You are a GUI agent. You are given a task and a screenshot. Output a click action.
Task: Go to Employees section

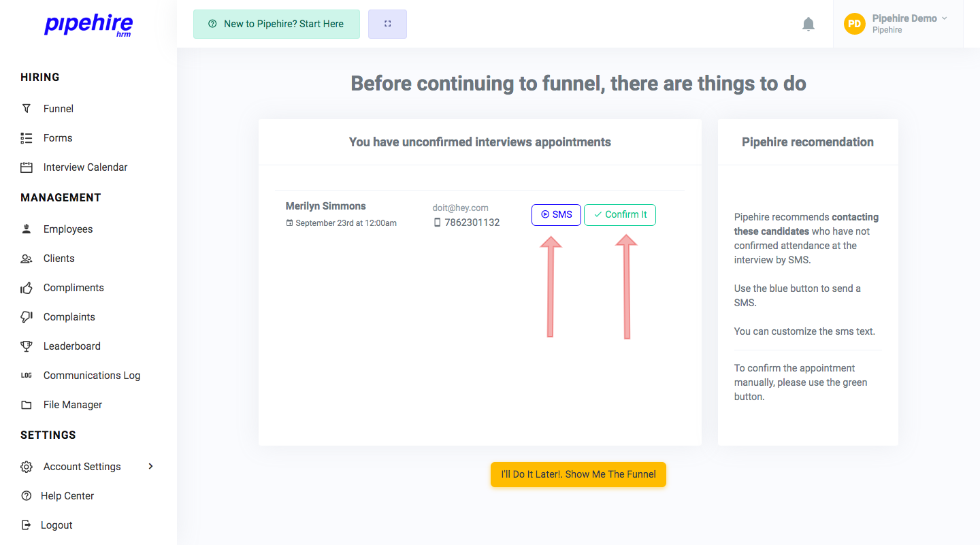click(x=68, y=229)
